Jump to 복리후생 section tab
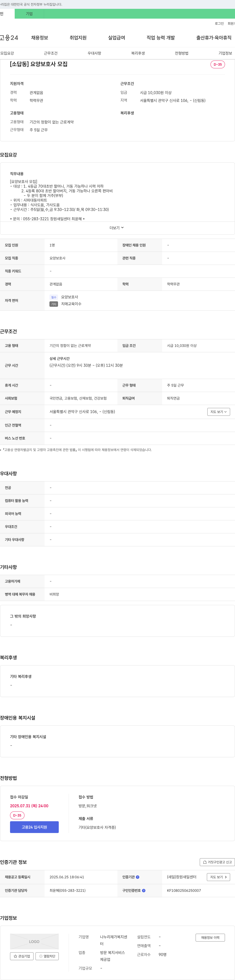This screenshot has width=235, height=980. [x=138, y=53]
